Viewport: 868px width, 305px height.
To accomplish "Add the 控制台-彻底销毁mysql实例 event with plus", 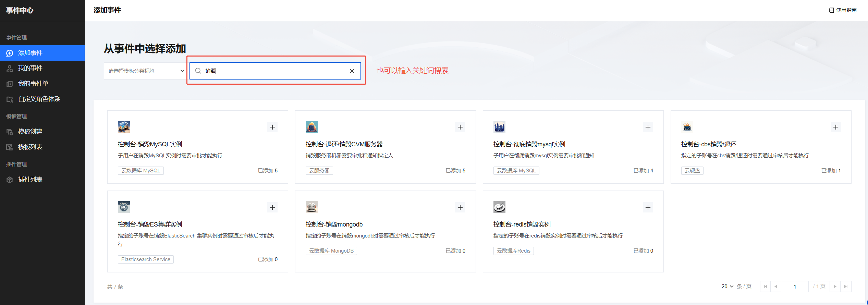I will tap(648, 127).
